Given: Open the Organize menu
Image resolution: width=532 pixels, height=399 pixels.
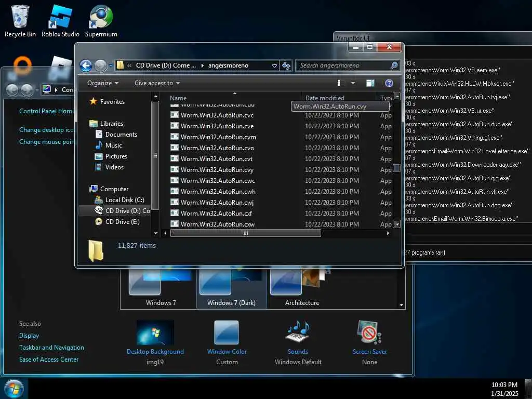Looking at the screenshot, I should 103,83.
